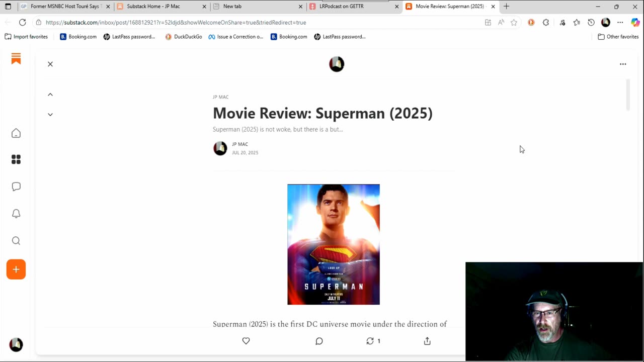This screenshot has height=362, width=644.
Task: Open browser extensions puzzle icon
Action: coord(546,23)
